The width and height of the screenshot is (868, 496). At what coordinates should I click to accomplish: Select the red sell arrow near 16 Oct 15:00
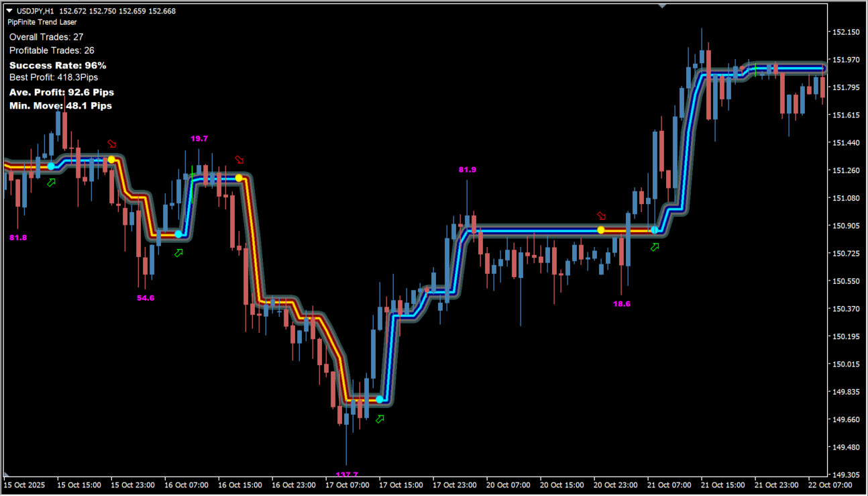(239, 160)
